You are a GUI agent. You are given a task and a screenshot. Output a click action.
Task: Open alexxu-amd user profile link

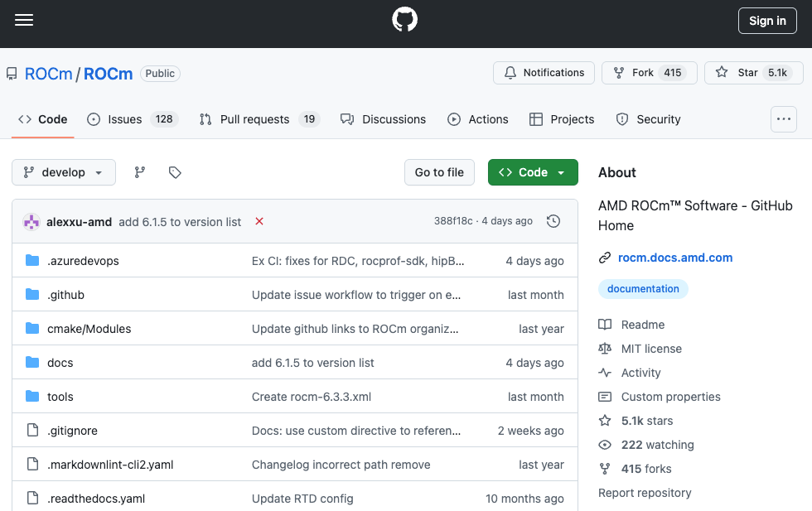(x=80, y=222)
